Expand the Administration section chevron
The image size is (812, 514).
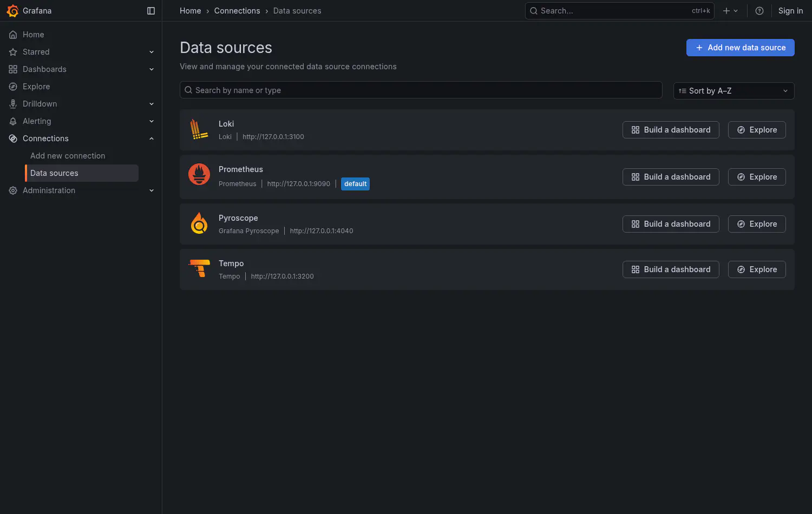[x=152, y=190]
